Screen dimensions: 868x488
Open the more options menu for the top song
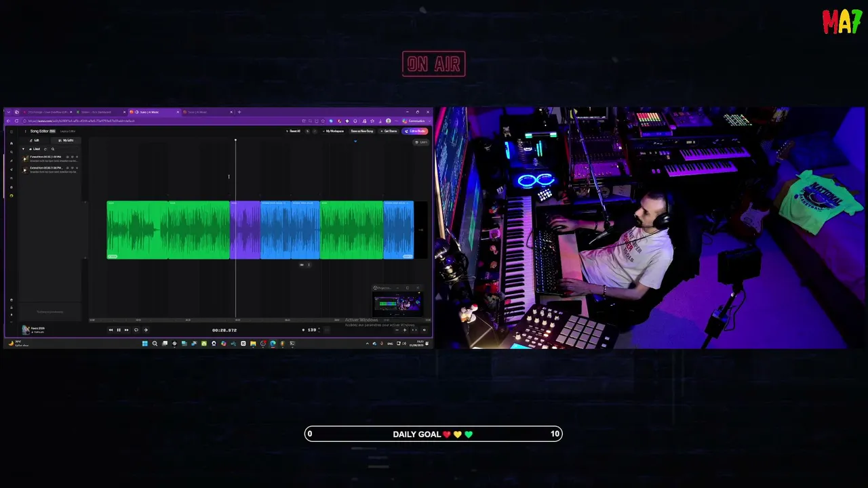pos(77,157)
